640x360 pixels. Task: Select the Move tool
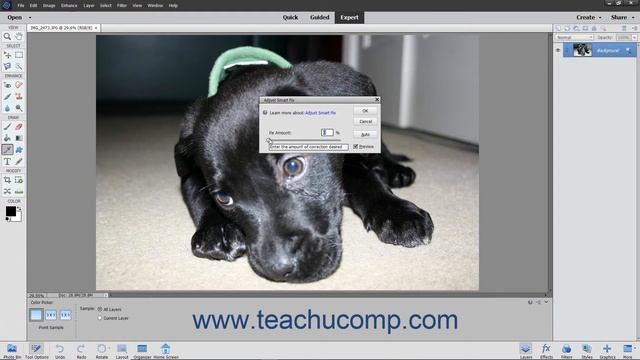point(7,55)
